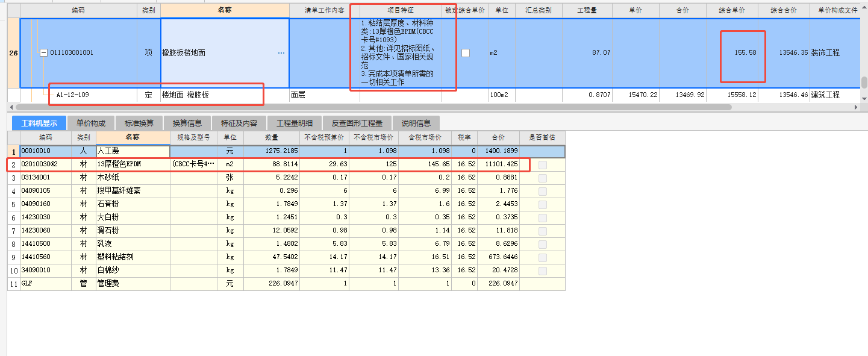The height and width of the screenshot is (356, 868).
Task: Collapse the 011103001001 tree node
Action: coord(43,53)
